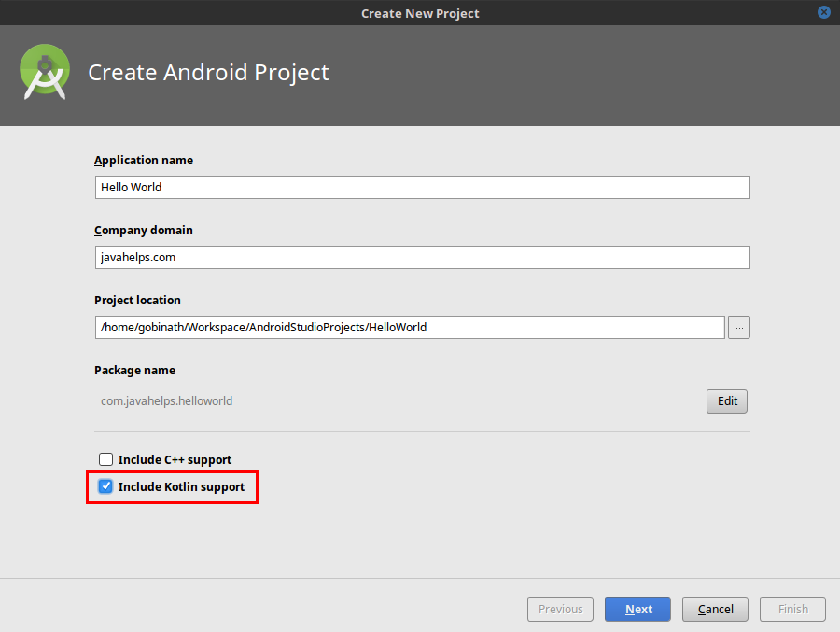840x632 pixels.
Task: Click the Project location path field
Action: click(x=410, y=328)
